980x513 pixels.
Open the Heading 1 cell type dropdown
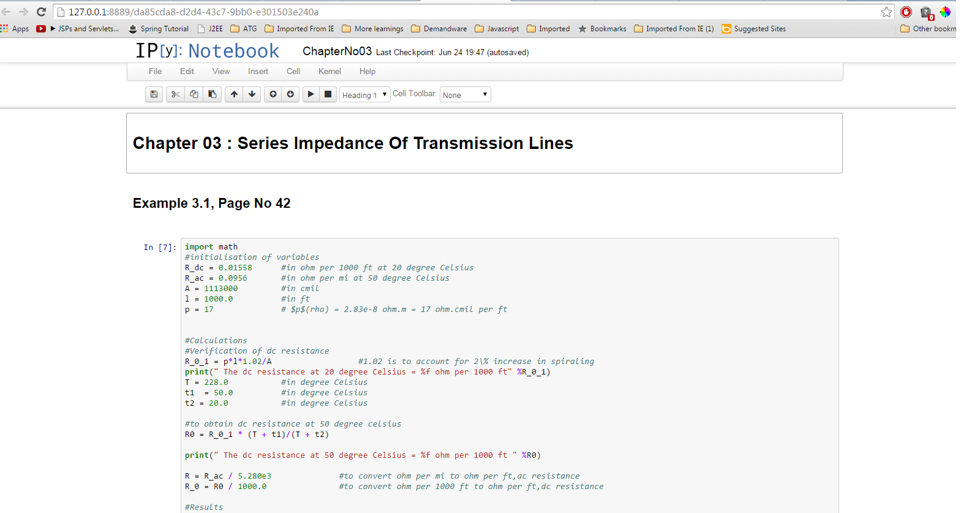coord(364,95)
